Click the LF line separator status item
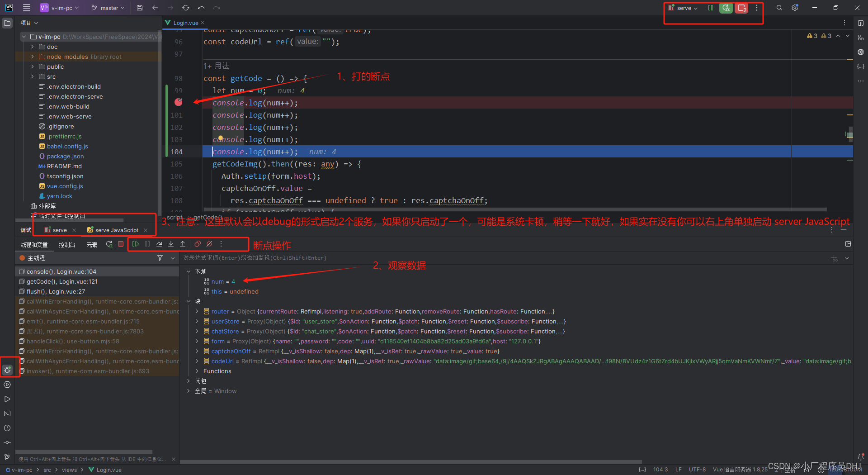 (x=678, y=470)
